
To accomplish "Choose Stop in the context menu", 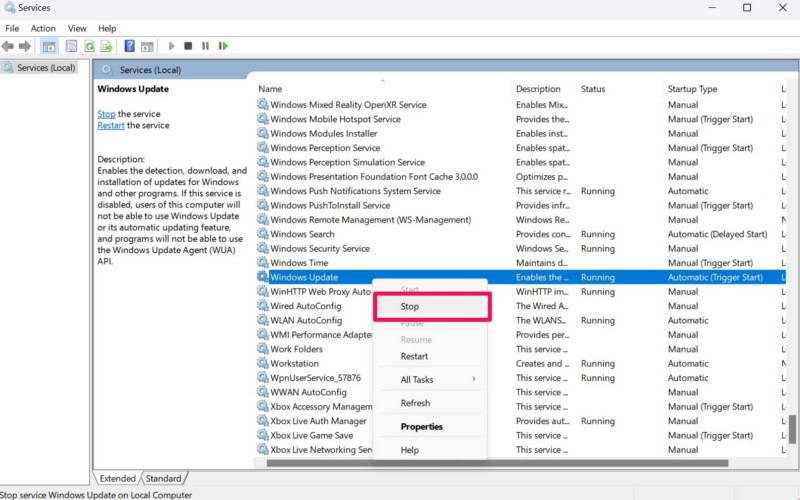I will (x=431, y=306).
